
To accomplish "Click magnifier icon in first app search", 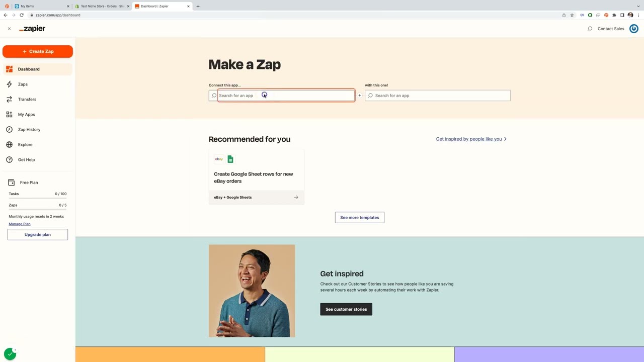I will click(x=214, y=96).
